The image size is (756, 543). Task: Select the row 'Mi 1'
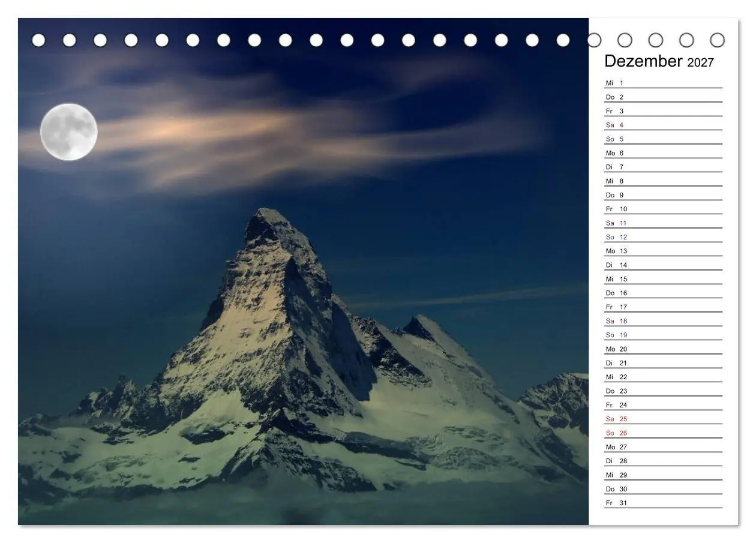tap(663, 83)
